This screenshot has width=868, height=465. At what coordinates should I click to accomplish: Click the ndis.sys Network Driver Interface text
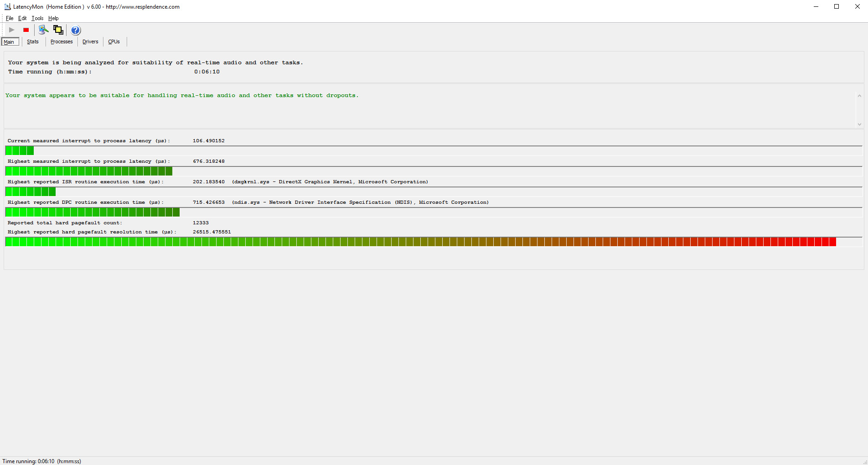pyautogui.click(x=360, y=202)
